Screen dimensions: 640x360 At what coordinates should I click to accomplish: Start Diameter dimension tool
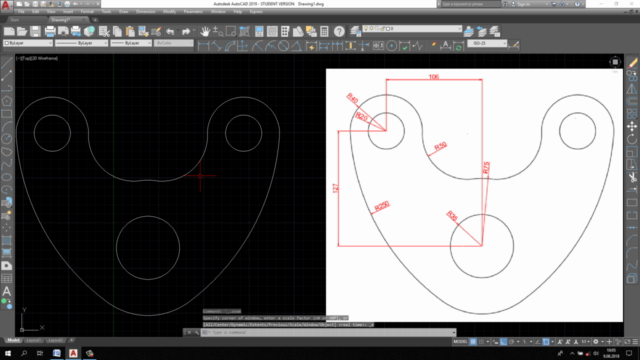click(283, 46)
